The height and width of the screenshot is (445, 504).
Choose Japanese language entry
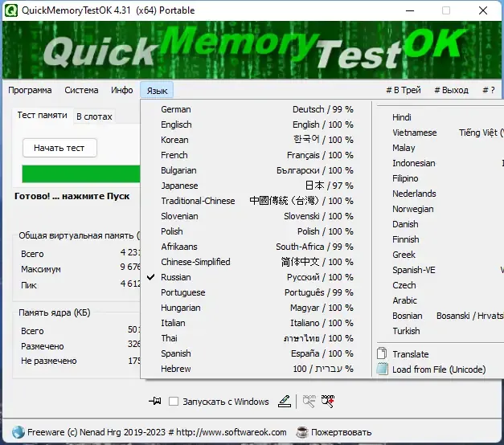pos(256,186)
